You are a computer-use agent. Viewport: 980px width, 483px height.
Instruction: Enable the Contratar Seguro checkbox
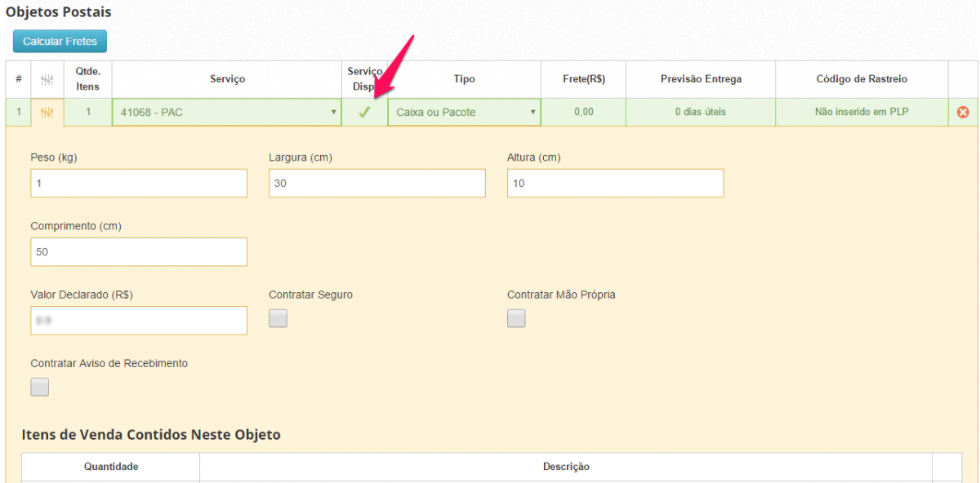click(x=278, y=319)
